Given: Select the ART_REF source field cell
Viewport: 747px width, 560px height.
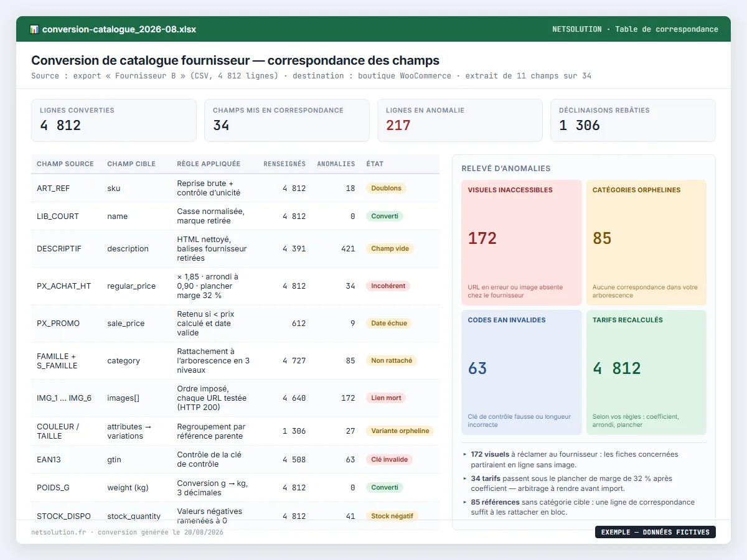Looking at the screenshot, I should (54, 188).
